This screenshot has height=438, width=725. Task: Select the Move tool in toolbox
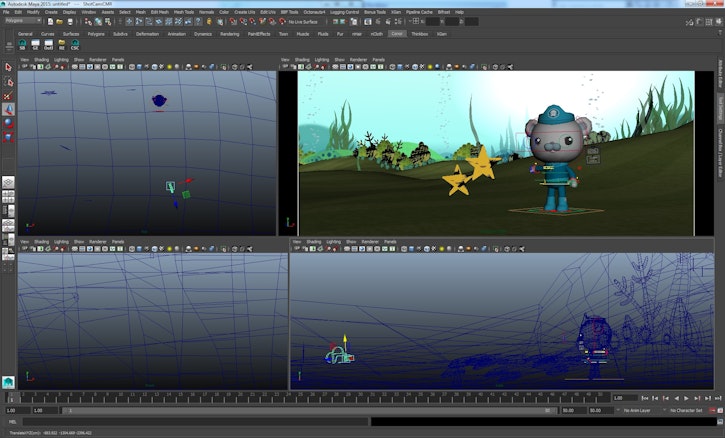click(x=8, y=109)
